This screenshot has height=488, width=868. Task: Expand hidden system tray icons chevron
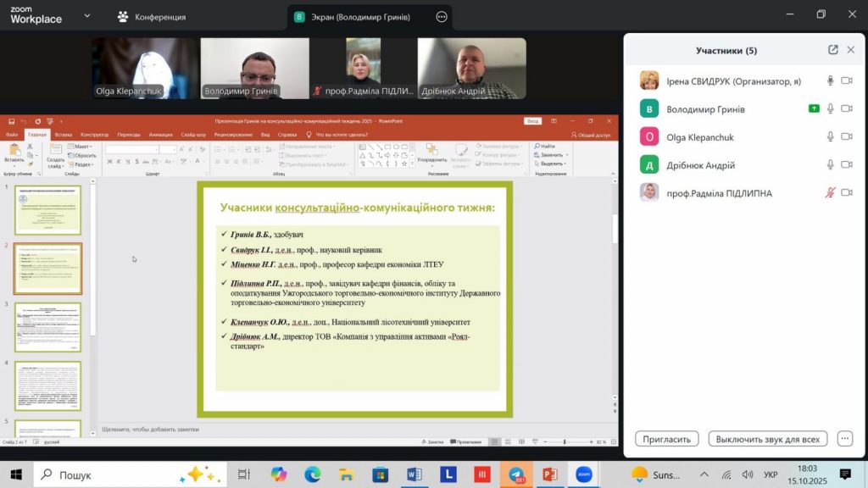(704, 474)
